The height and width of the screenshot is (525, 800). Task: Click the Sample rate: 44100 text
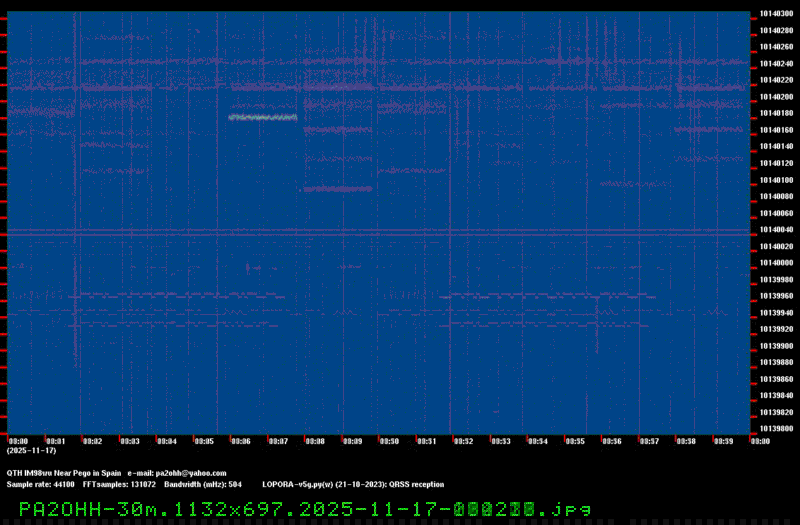pos(40,484)
